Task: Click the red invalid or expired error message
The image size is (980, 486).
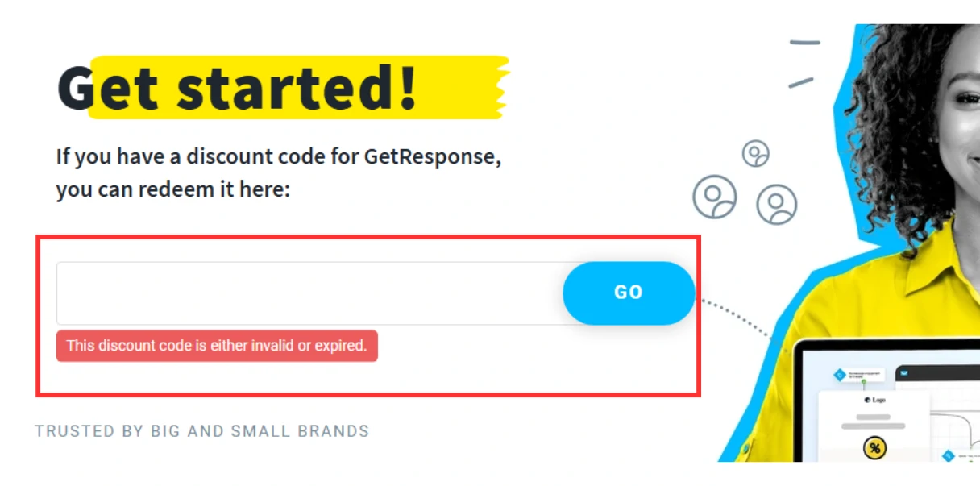Action: 217,346
